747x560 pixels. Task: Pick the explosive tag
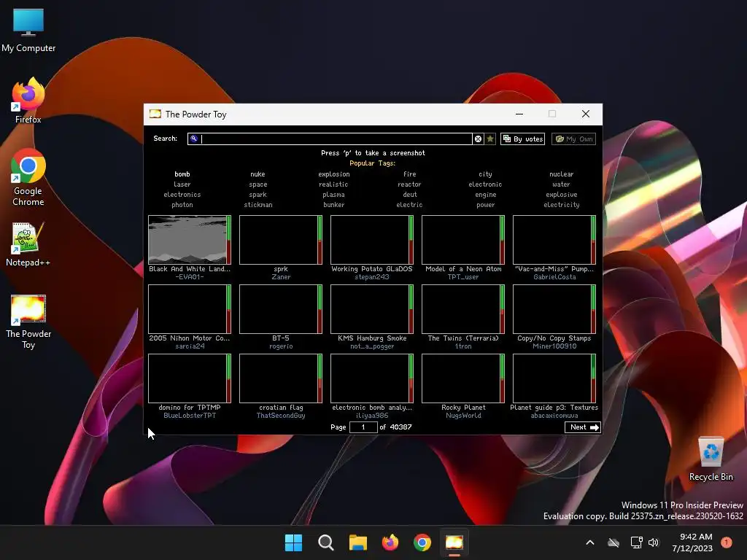tap(561, 195)
